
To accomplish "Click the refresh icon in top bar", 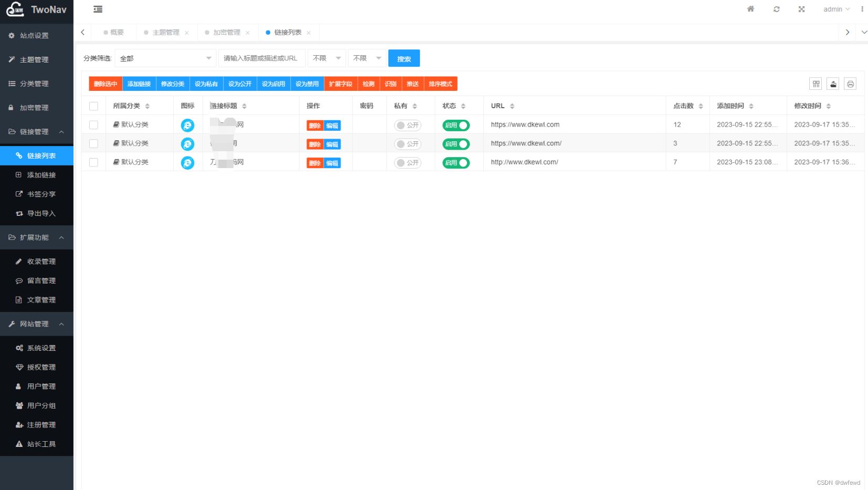I will [776, 9].
